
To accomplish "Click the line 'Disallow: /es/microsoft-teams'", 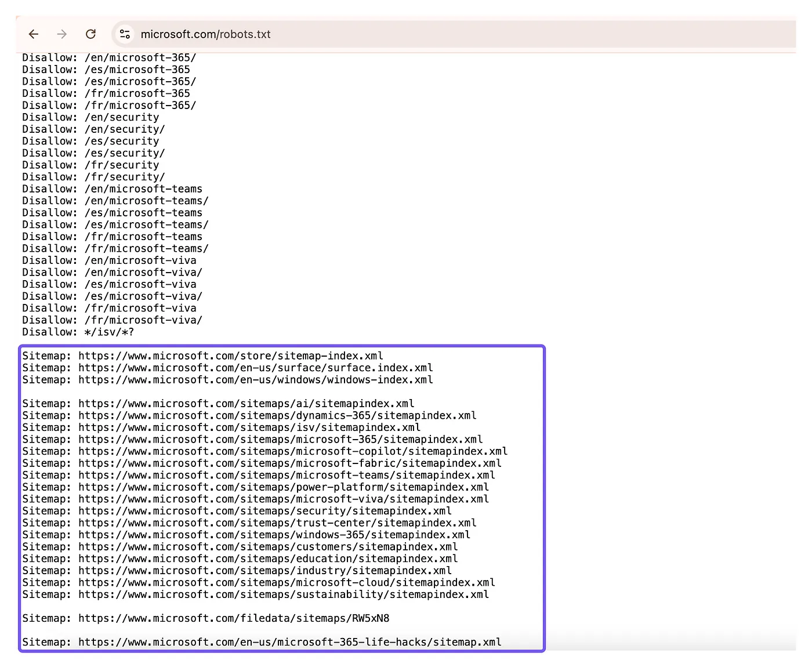I will point(113,213).
